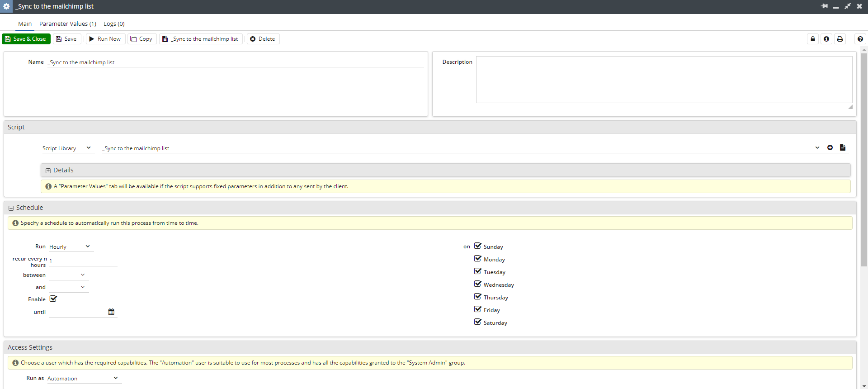The image size is (868, 389).
Task: Open the lock icon in the toolbar
Action: coord(813,39)
